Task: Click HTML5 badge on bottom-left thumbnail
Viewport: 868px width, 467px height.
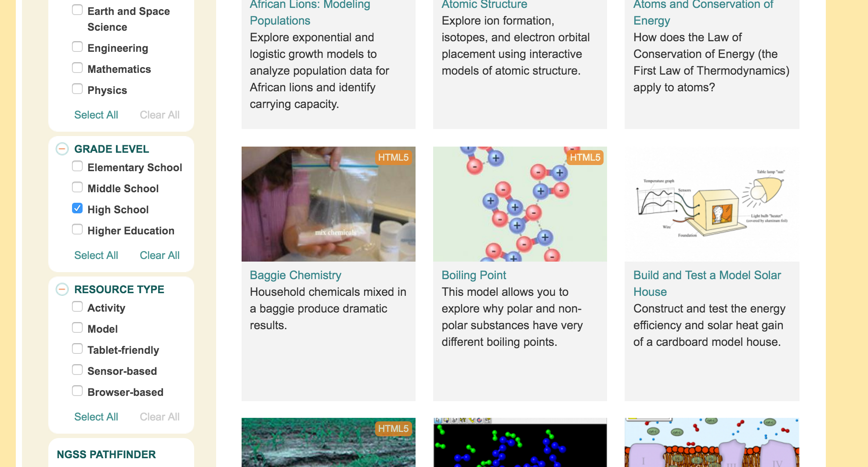Action: (393, 429)
